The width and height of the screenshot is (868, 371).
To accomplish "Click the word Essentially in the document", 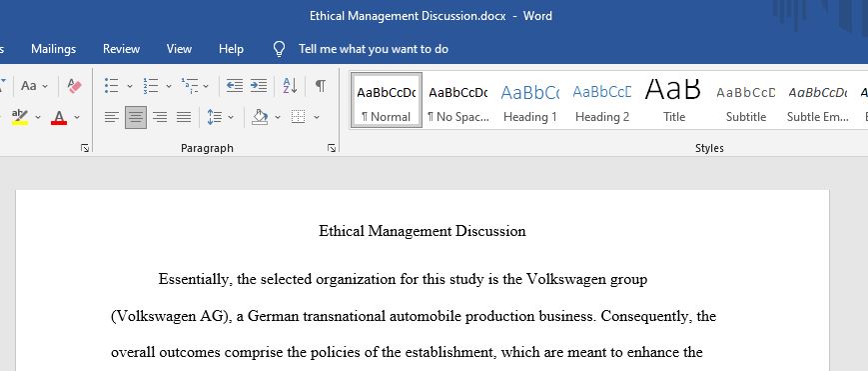I will pos(195,279).
